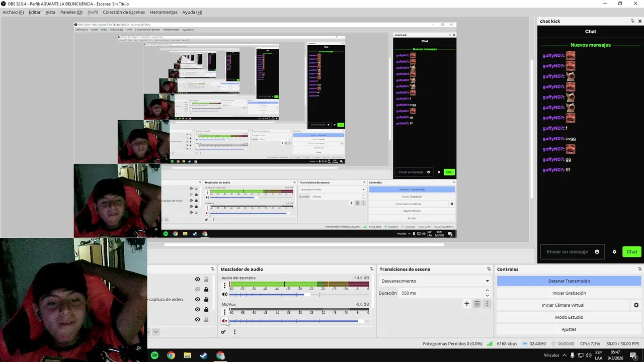Open transition properties three-dot icon

coord(487,304)
